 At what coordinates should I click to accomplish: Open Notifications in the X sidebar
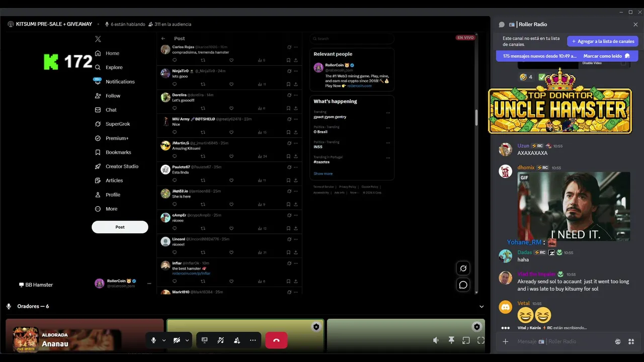tap(115, 81)
